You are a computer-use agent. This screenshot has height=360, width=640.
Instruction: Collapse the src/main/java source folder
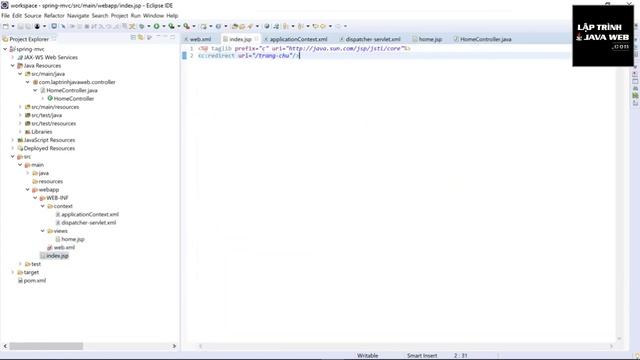(20, 74)
